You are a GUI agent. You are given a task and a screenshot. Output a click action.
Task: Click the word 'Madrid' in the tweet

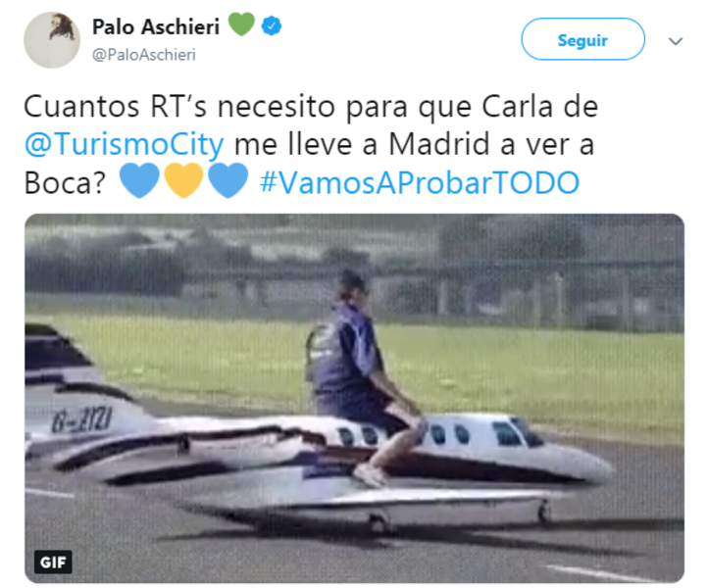[x=439, y=144]
